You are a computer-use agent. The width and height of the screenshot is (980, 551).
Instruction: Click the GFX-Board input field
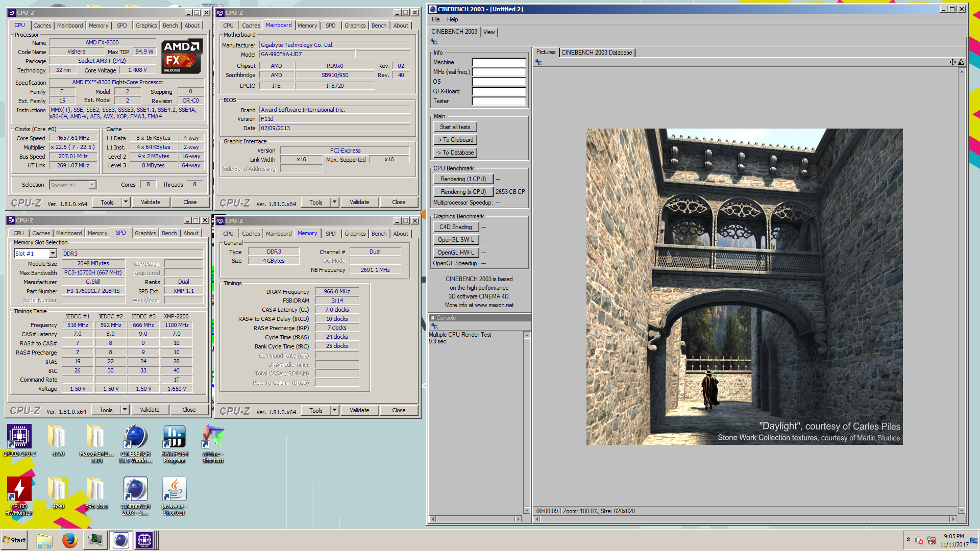pyautogui.click(x=499, y=91)
